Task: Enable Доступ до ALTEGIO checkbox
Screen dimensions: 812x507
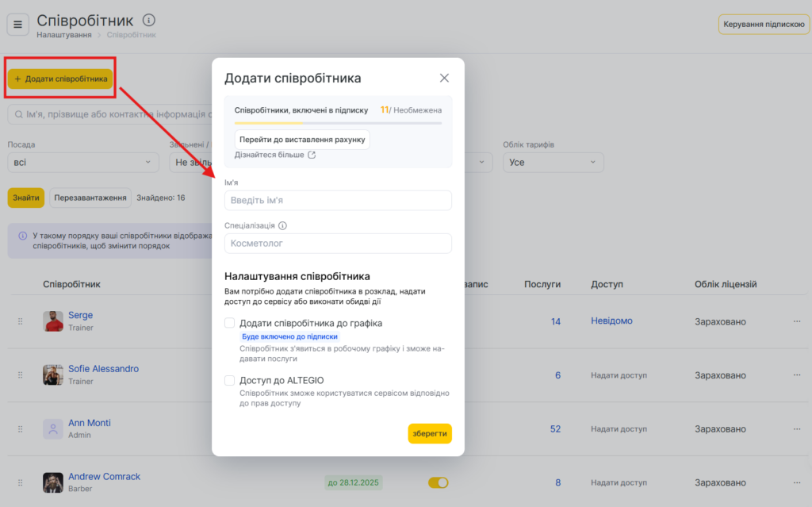Action: tap(230, 381)
